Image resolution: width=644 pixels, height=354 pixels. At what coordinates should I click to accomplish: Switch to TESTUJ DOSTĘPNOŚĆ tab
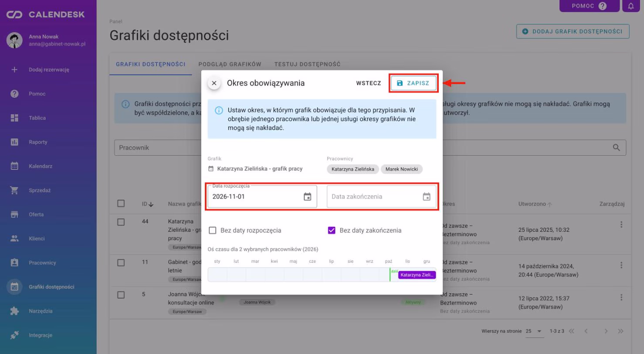(x=307, y=65)
